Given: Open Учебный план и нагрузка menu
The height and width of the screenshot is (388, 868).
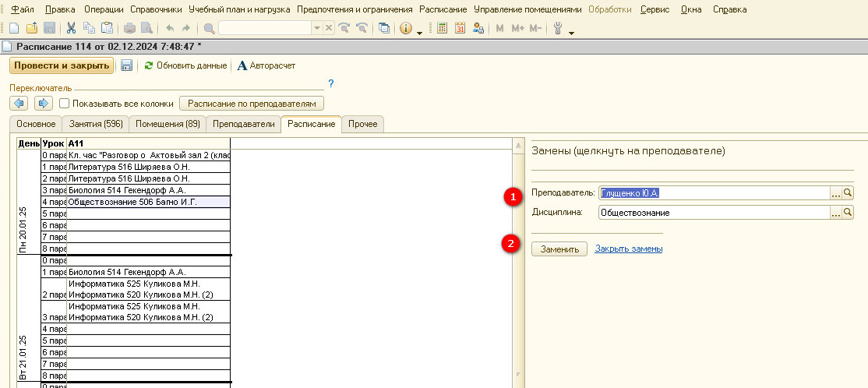Looking at the screenshot, I should [x=239, y=9].
